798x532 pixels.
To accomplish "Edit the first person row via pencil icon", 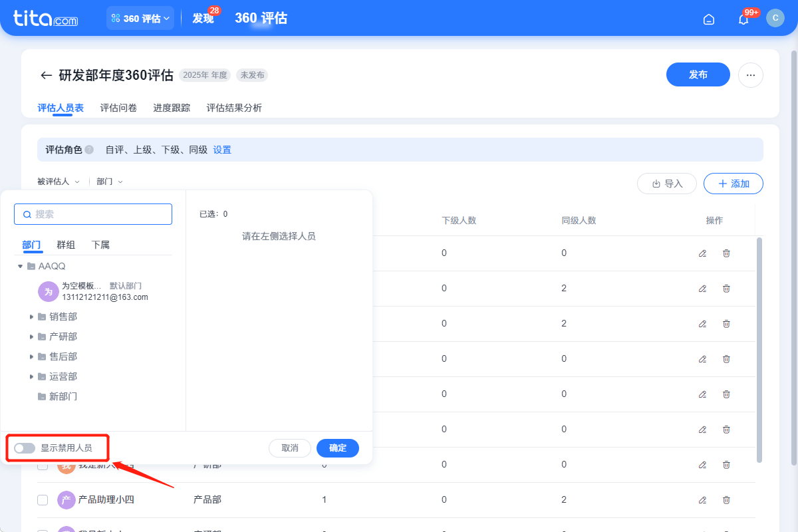I will 702,253.
